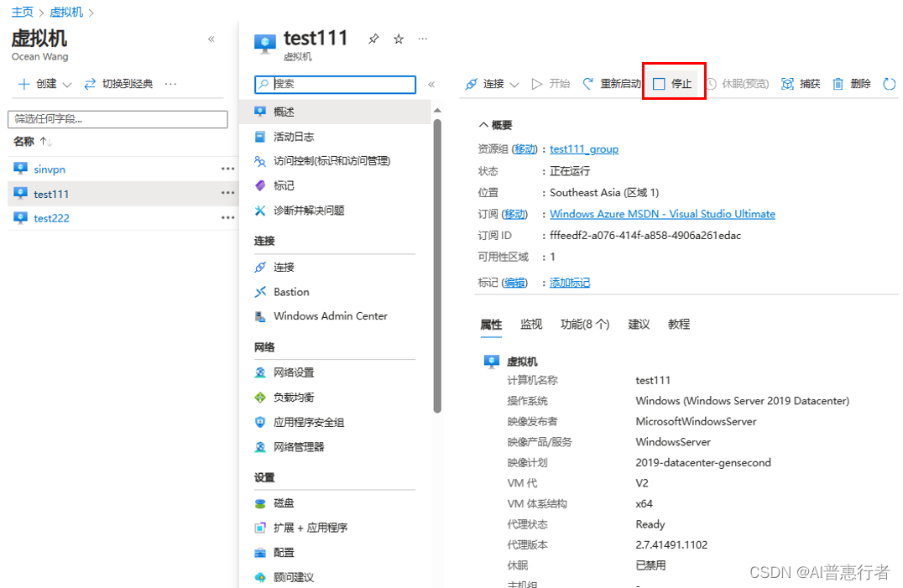The image size is (903, 588).
Task: Switch to the Monitoring (监视) tab
Action: click(x=531, y=325)
